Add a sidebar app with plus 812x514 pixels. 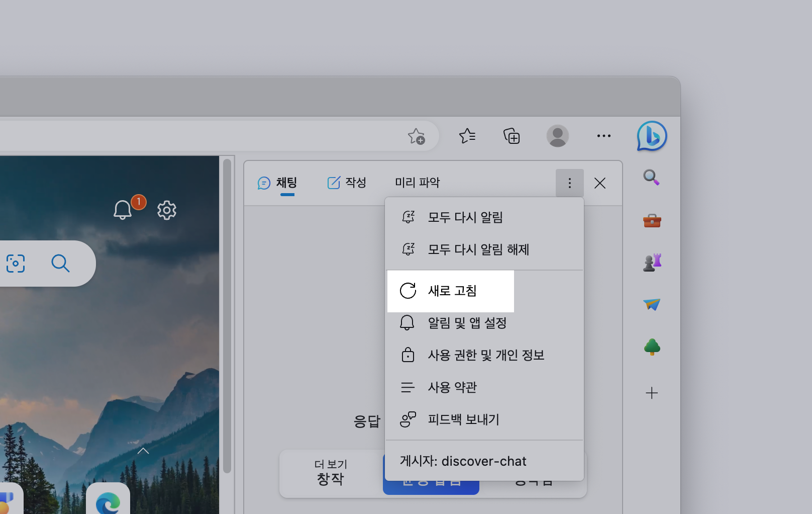pyautogui.click(x=652, y=393)
